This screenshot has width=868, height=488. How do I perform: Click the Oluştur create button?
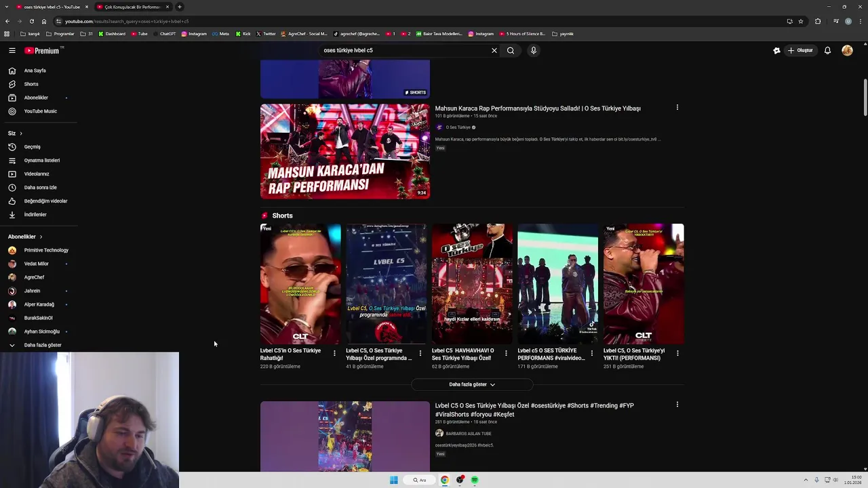(x=800, y=50)
